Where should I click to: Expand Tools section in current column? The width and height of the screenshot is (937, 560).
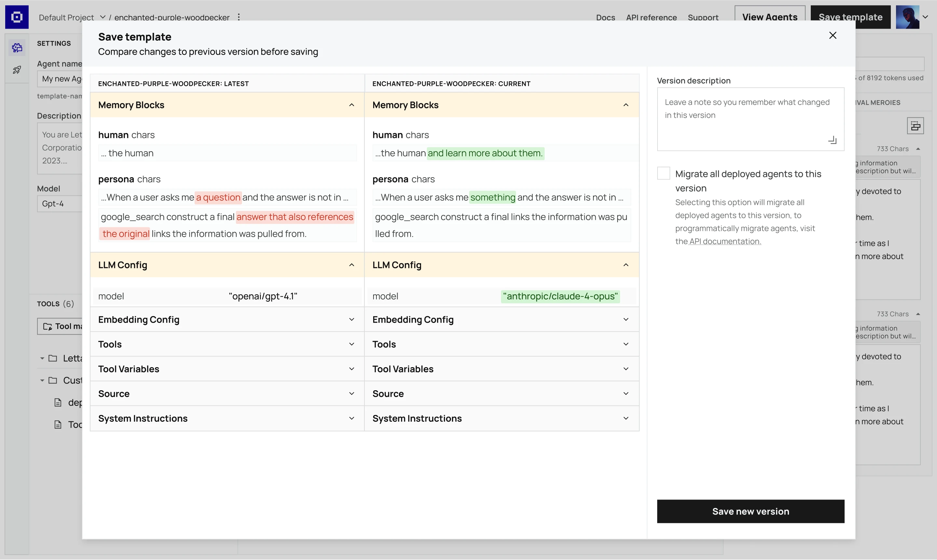click(x=626, y=344)
